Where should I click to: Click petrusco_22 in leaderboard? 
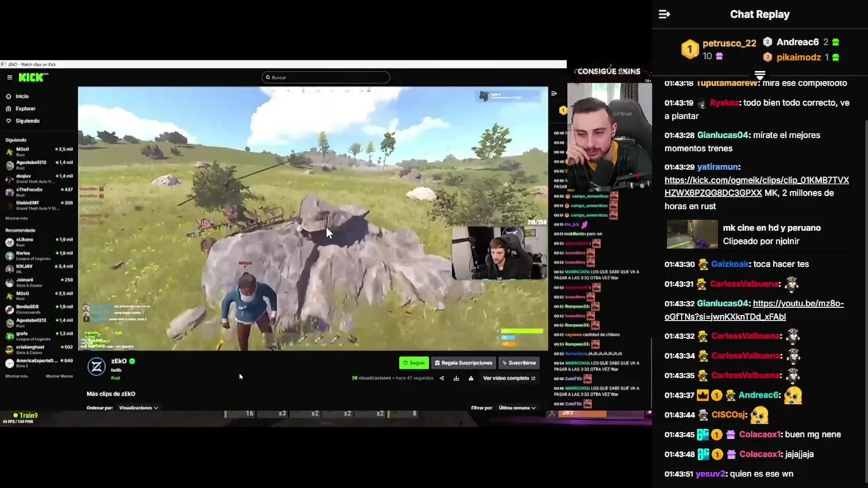click(x=729, y=43)
